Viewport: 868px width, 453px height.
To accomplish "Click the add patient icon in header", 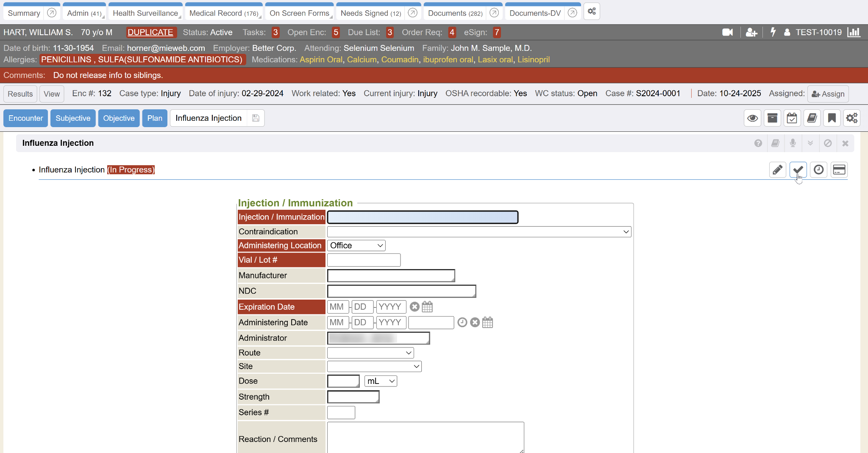I will [751, 32].
